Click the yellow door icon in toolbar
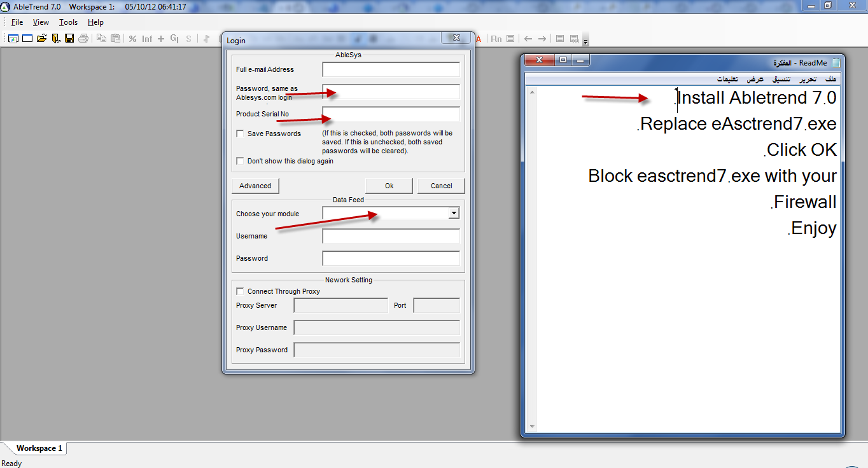The height and width of the screenshot is (468, 868). (x=55, y=39)
